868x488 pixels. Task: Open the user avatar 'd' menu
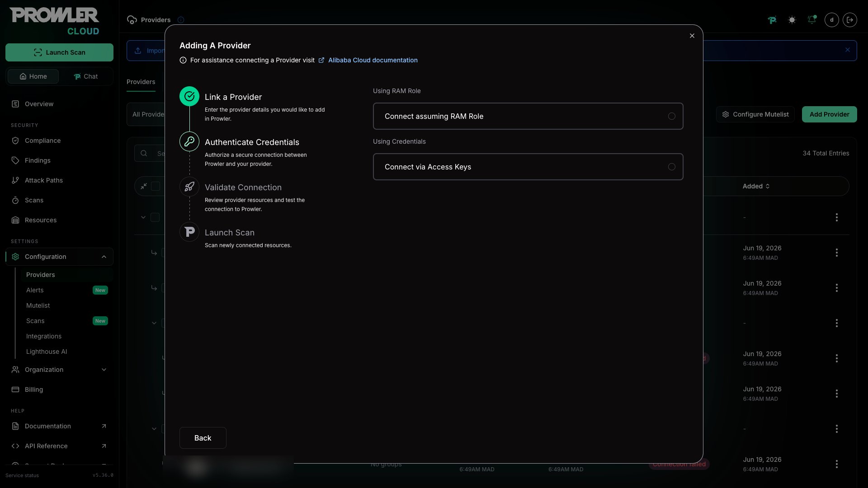832,20
